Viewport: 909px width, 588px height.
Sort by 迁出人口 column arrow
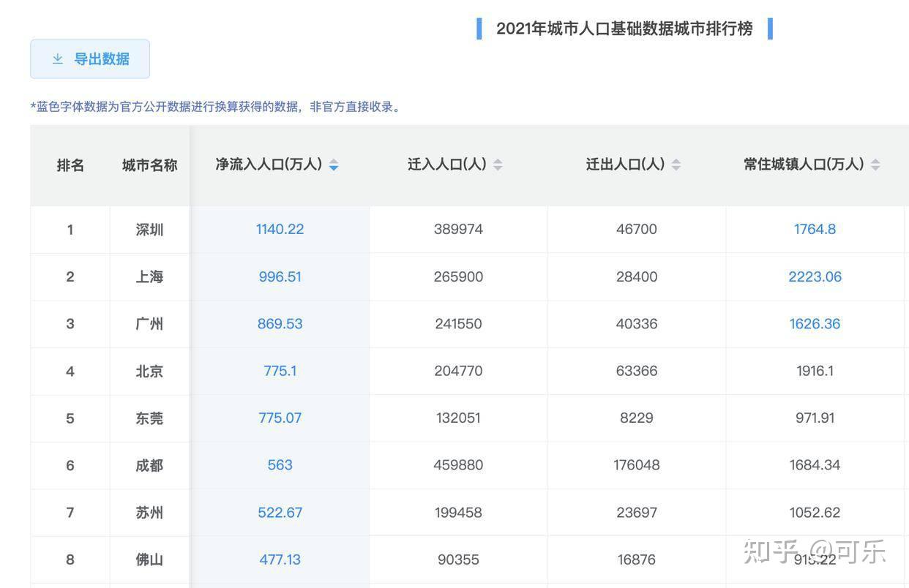676,165
